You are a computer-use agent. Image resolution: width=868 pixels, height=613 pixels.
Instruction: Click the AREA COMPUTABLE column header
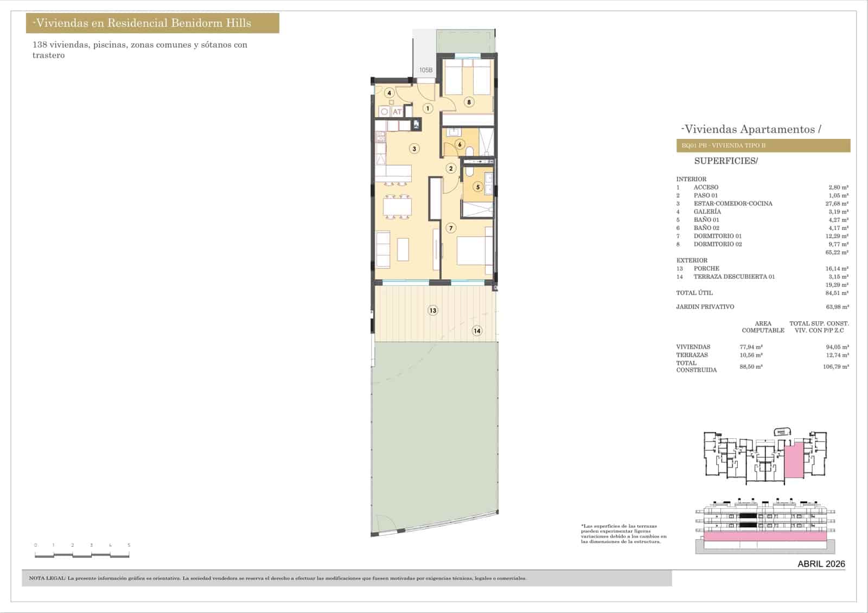763,327
